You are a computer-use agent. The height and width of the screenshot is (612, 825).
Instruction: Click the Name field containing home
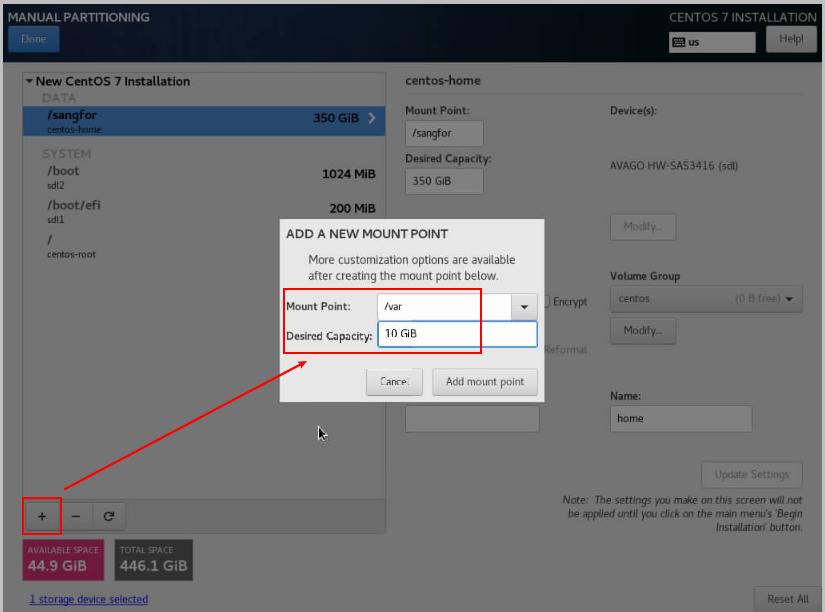(681, 418)
